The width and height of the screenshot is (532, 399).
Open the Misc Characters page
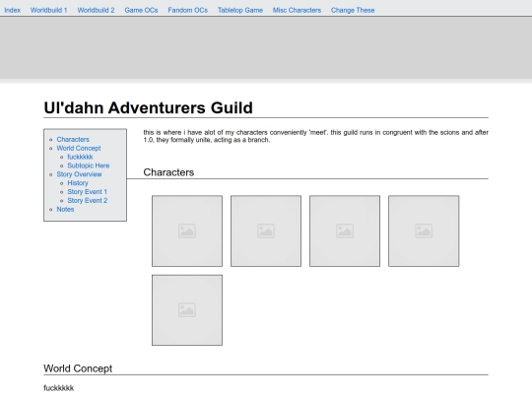[297, 10]
